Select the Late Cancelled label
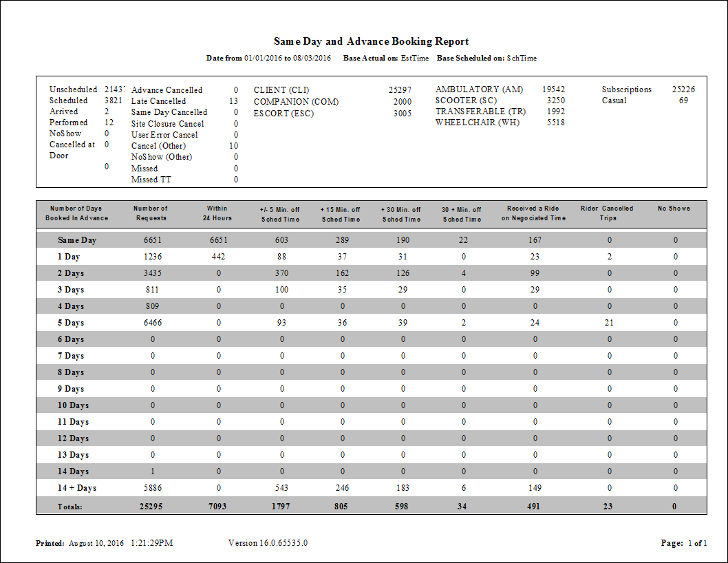728x563 pixels. click(x=159, y=101)
